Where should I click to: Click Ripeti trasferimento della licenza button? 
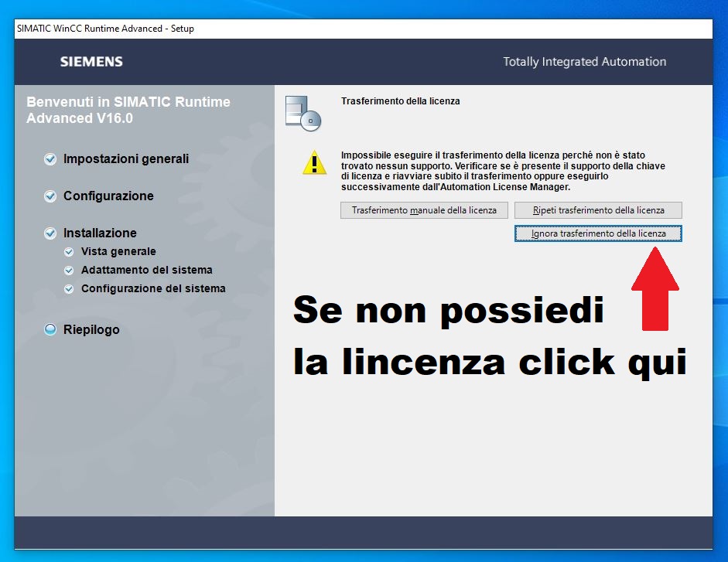[598, 210]
